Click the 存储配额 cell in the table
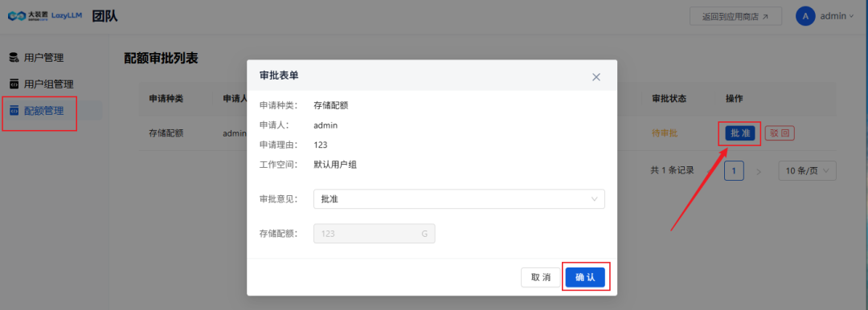 (x=166, y=133)
